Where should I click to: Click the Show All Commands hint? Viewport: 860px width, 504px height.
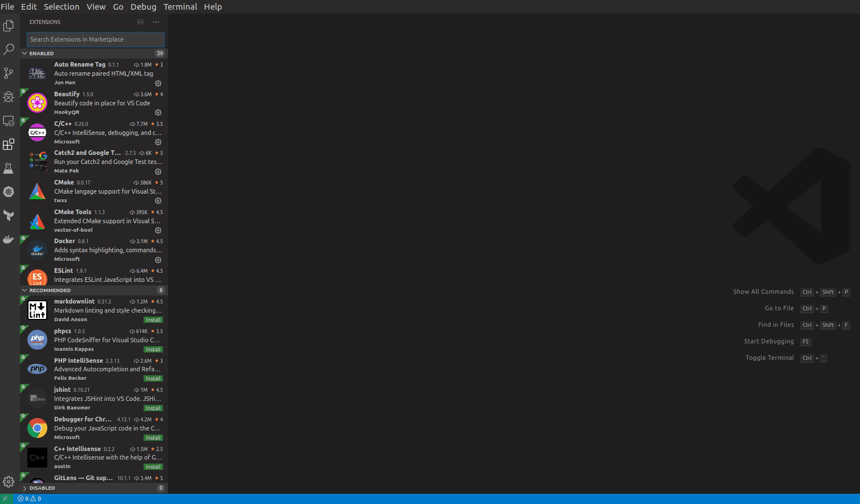pos(763,292)
